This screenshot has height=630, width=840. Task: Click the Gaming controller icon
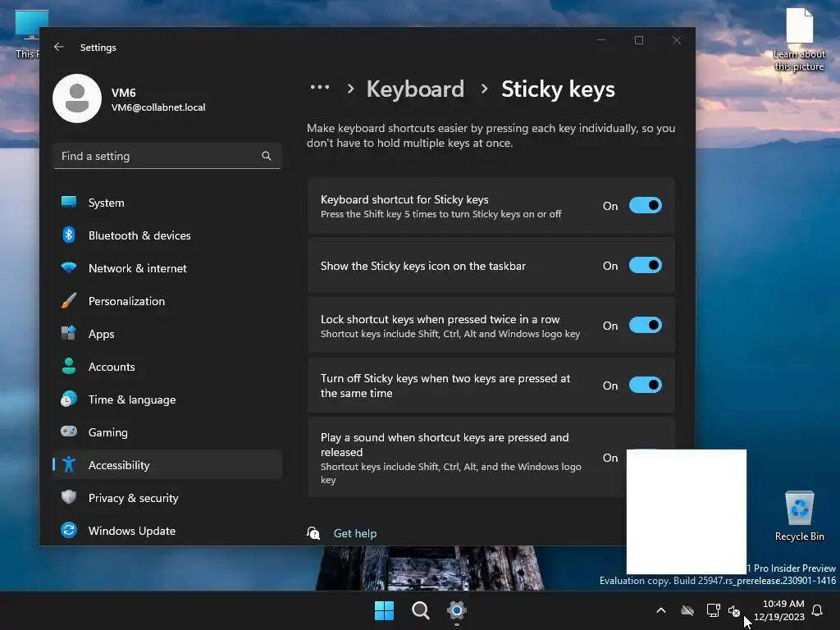click(69, 431)
